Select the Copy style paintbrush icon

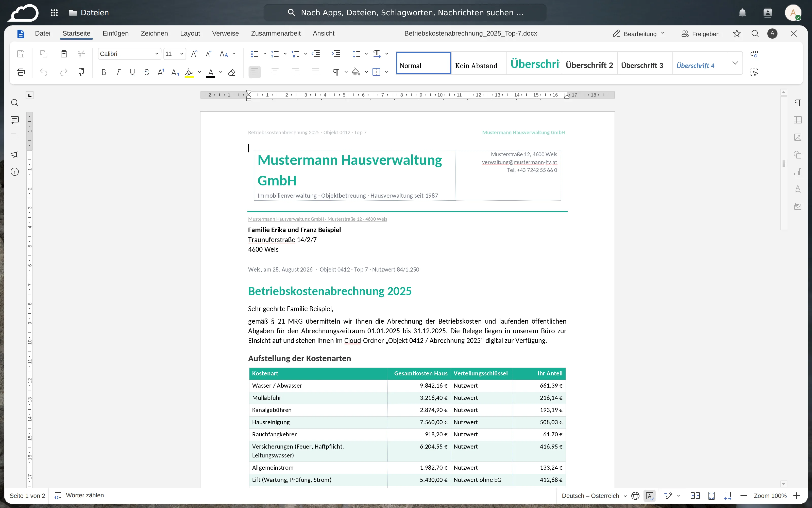click(x=81, y=72)
